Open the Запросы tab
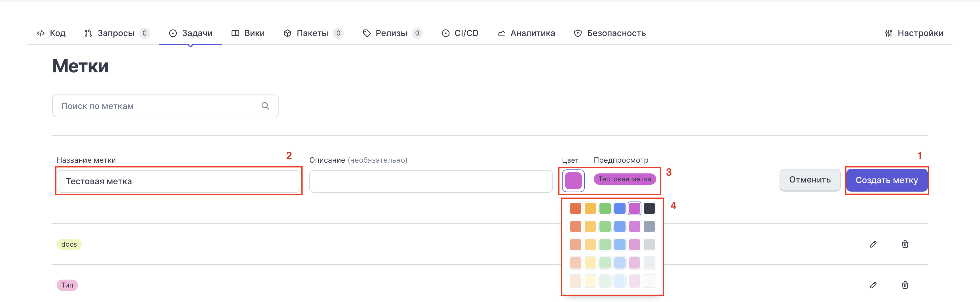This screenshot has width=980, height=302. click(117, 33)
